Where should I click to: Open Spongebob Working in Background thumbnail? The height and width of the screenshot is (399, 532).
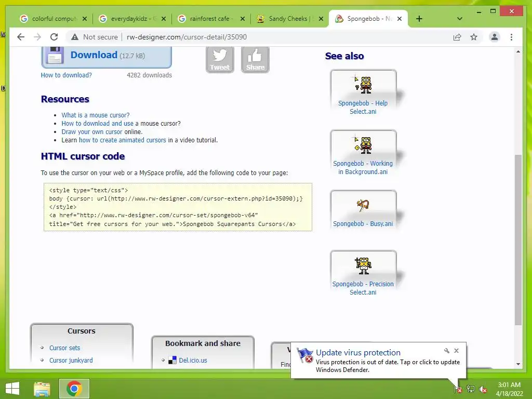coord(363,145)
